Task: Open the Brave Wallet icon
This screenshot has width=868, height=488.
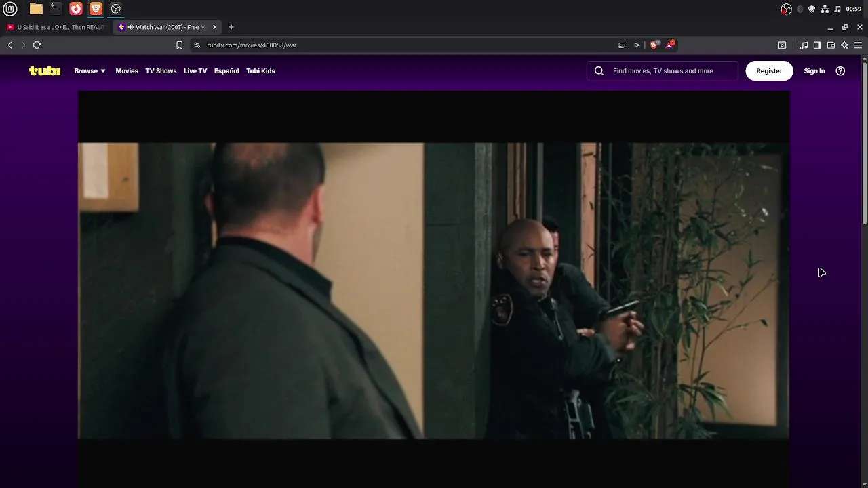Action: coord(831,45)
